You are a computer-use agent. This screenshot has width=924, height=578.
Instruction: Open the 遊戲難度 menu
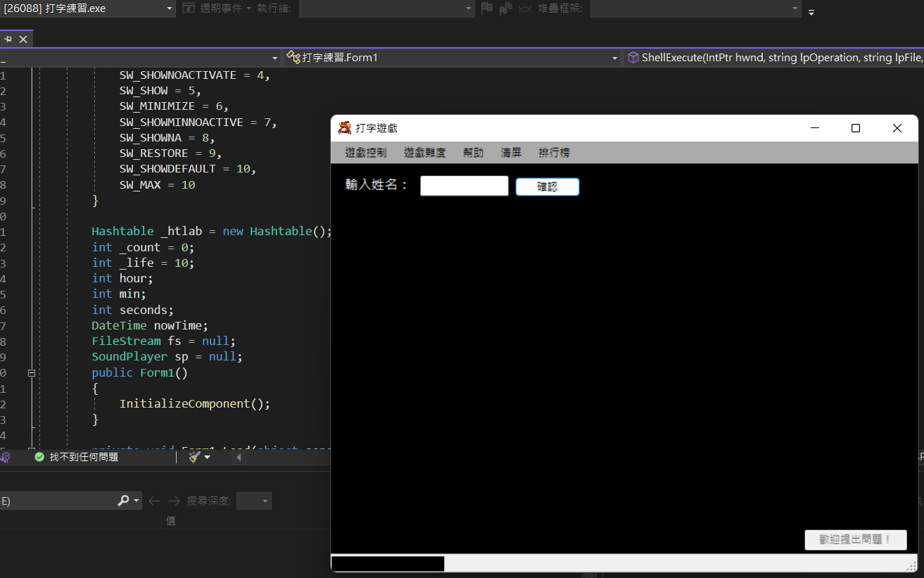(x=425, y=153)
